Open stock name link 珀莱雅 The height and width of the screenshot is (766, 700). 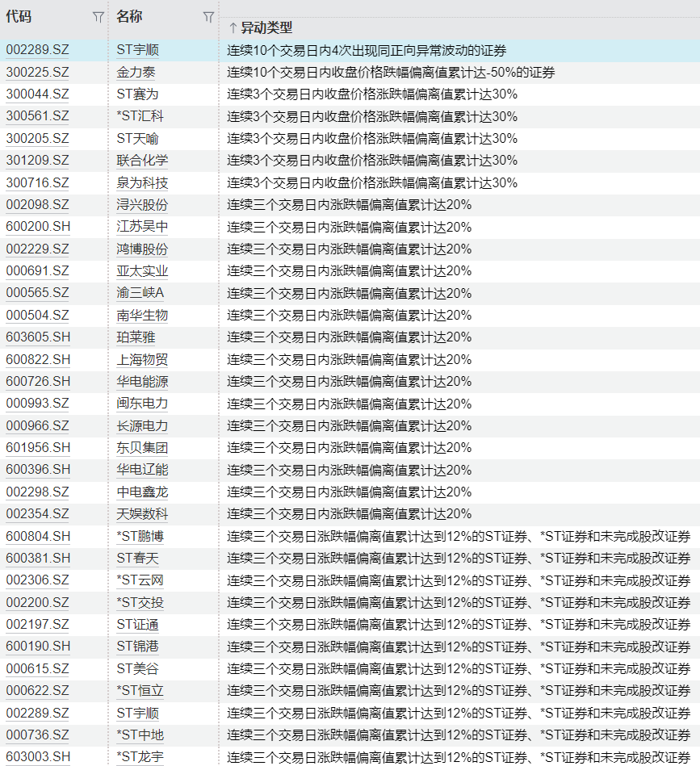coord(136,337)
